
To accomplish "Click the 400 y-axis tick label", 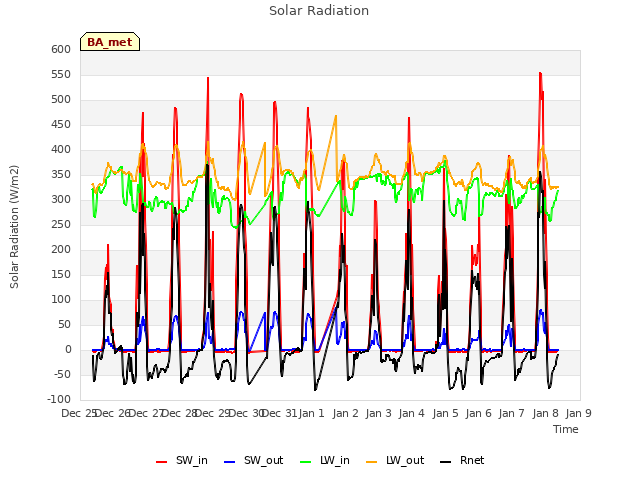I will click(61, 149).
